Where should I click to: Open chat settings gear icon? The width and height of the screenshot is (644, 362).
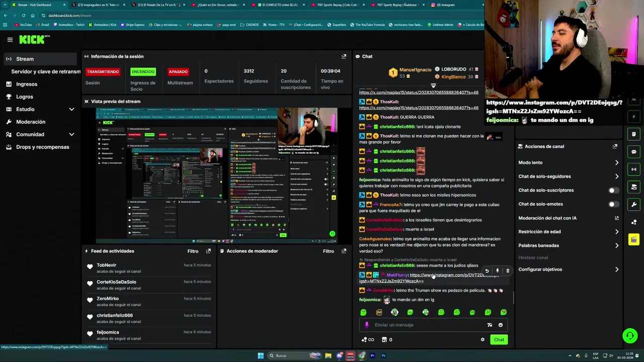point(482,339)
